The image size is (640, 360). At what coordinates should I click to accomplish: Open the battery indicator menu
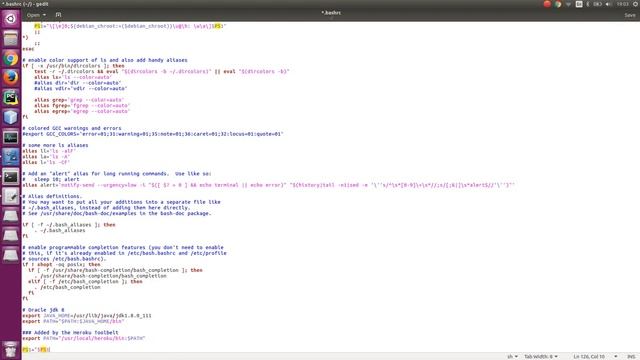pyautogui.click(x=598, y=4)
